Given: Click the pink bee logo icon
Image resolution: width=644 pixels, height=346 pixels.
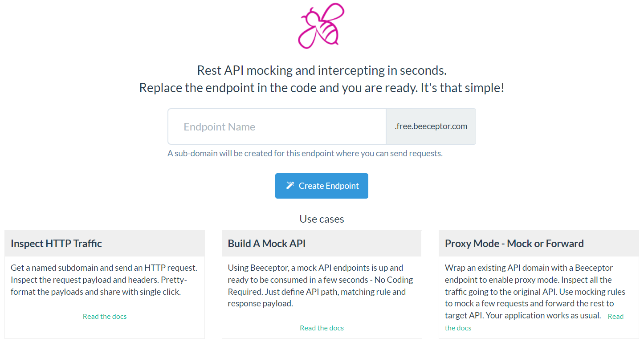Looking at the screenshot, I should click(x=321, y=25).
